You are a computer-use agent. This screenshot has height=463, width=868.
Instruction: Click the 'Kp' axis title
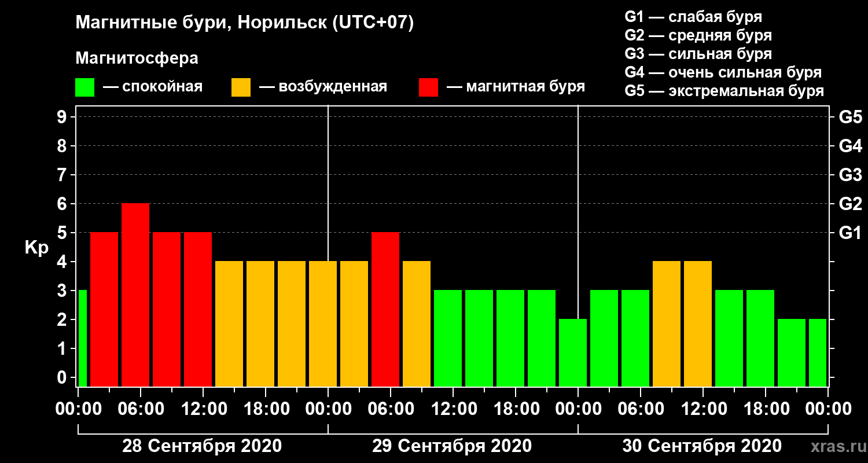coord(36,248)
